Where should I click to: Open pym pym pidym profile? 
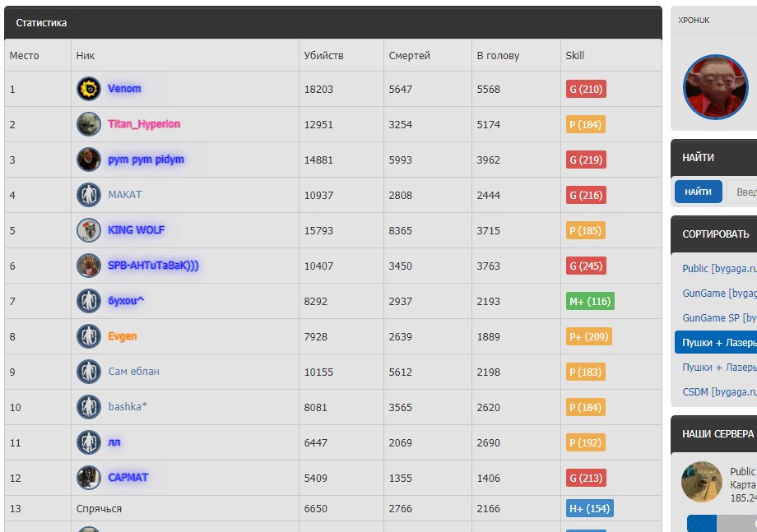[146, 160]
